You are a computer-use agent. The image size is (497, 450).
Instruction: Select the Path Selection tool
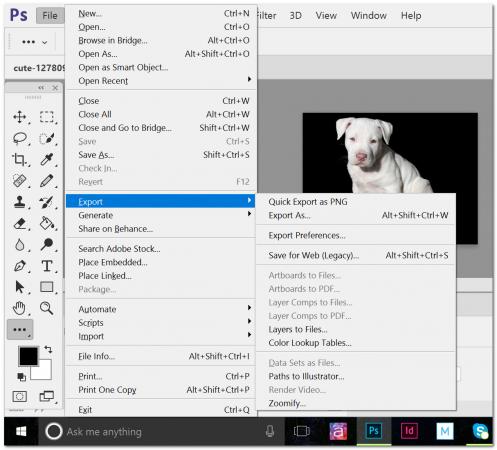(20, 287)
